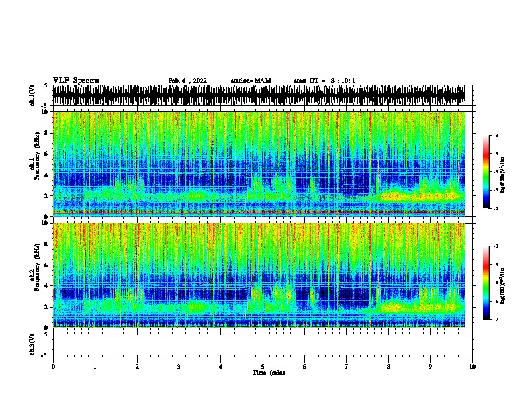Click the ch.2 Frequency (kHz) axis label

[35, 267]
